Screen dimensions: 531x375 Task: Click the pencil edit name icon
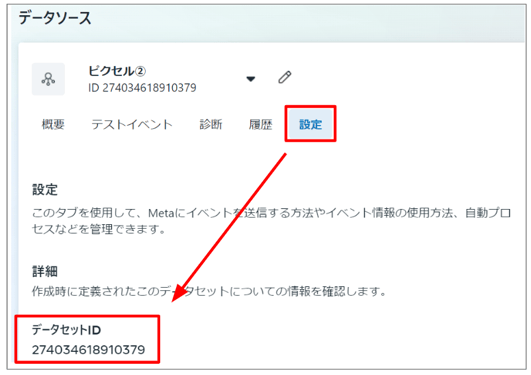284,77
